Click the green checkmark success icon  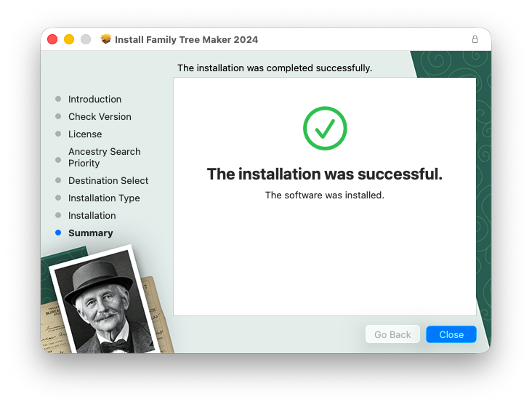(x=325, y=128)
